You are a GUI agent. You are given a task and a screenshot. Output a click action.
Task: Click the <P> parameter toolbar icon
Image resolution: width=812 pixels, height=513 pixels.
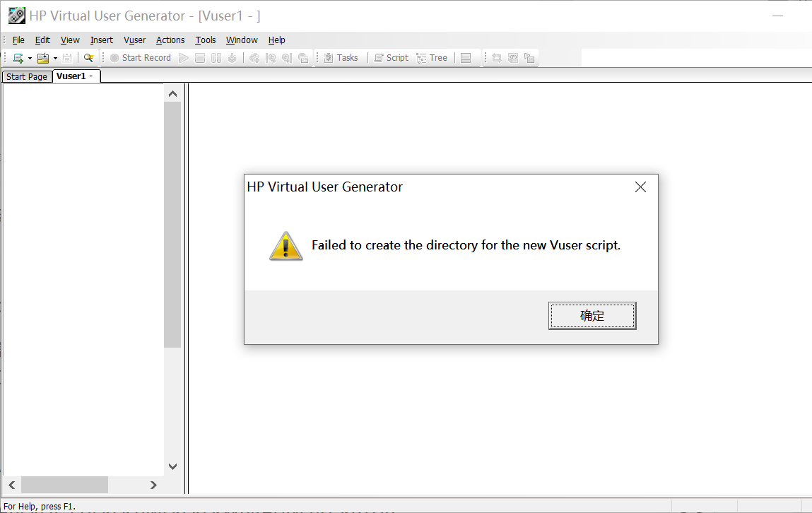pyautogui.click(x=513, y=58)
